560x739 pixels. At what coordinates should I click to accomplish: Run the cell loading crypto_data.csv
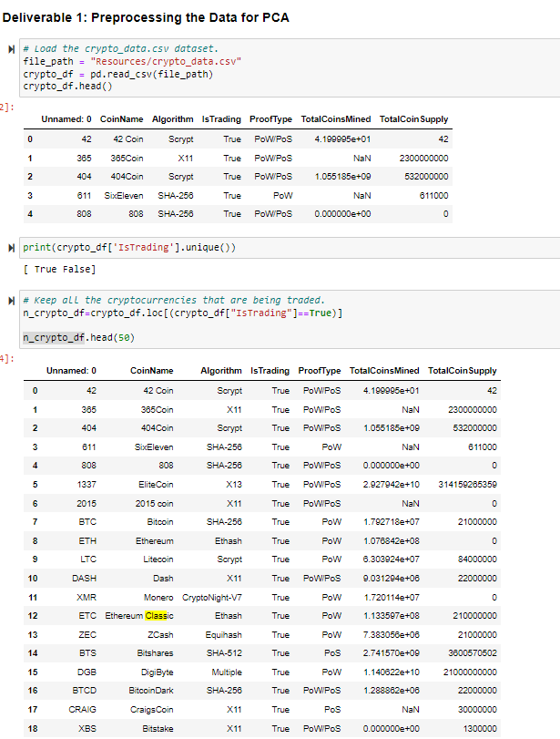[x=11, y=49]
